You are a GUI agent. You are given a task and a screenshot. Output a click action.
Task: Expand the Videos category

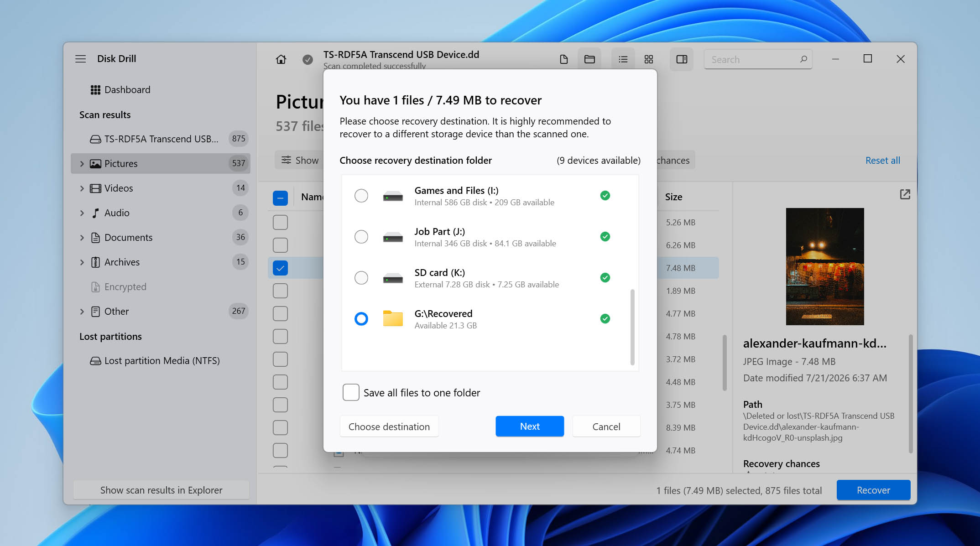82,188
